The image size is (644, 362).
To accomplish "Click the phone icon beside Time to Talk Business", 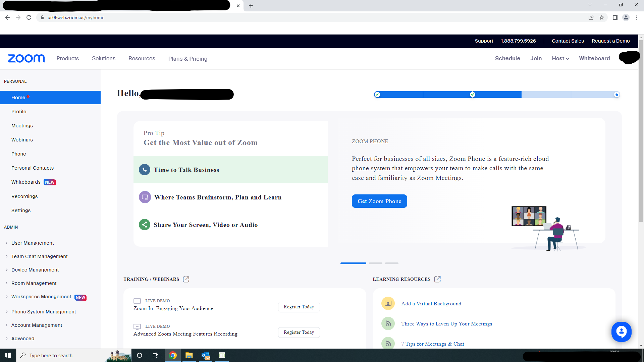I will pyautogui.click(x=145, y=170).
